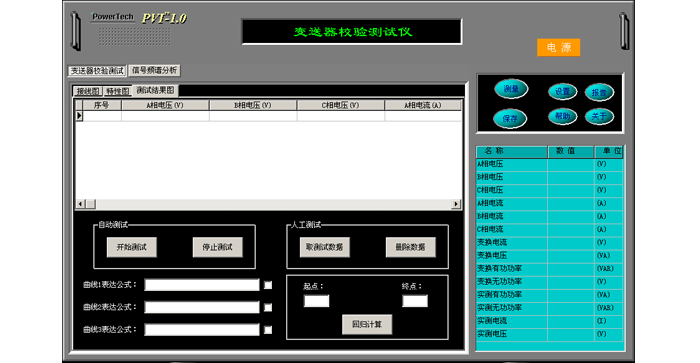Focus the 曲线1表达公式 input field
The image size is (700, 363).
tap(202, 285)
